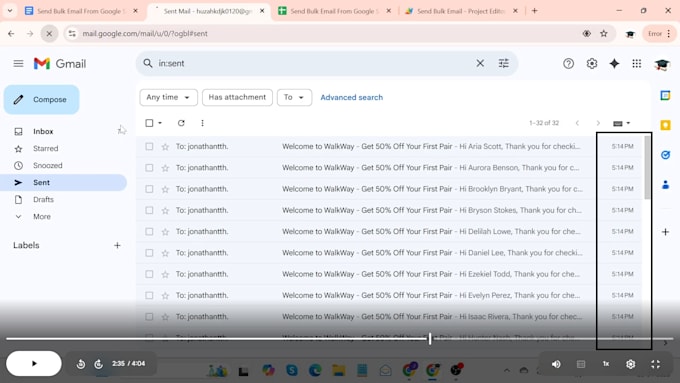
Task: Change playback speed 1x
Action: coord(606,364)
